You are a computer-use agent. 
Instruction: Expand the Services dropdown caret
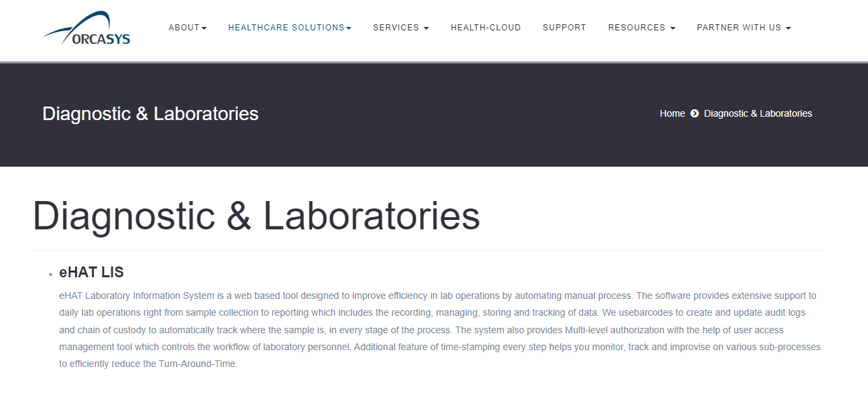426,28
